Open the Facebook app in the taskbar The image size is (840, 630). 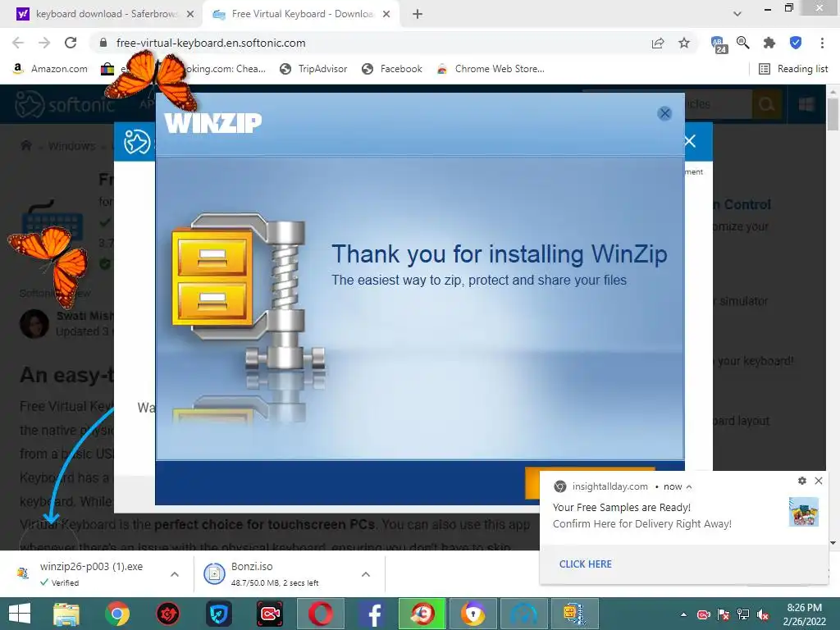point(372,614)
